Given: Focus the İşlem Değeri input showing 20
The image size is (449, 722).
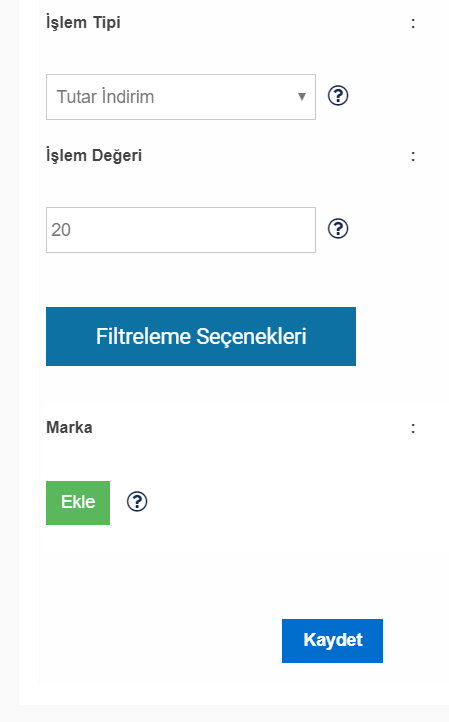Looking at the screenshot, I should [x=181, y=230].
